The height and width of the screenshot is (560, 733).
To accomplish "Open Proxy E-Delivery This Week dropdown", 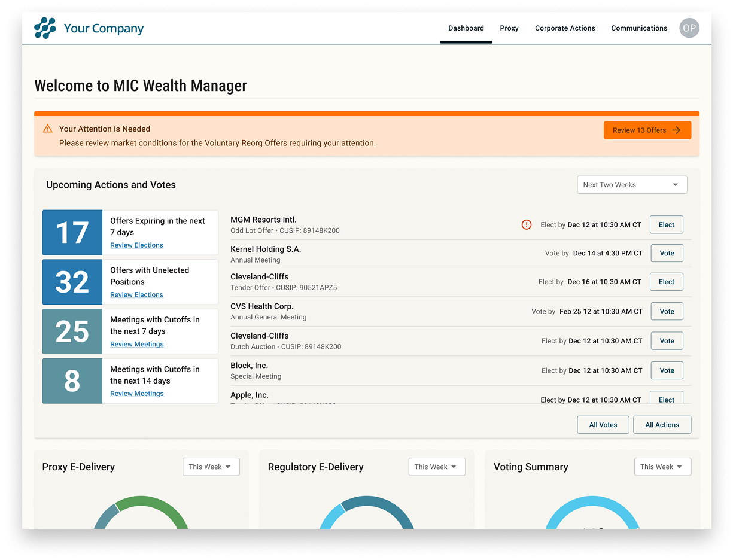I will (x=211, y=467).
